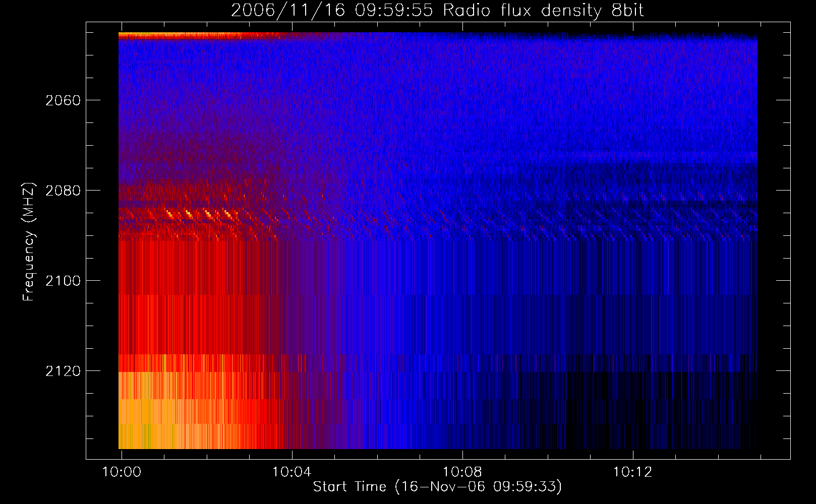Image resolution: width=816 pixels, height=504 pixels.
Task: Click the 'Start Time (16-Nov-06 09:59:33)' x-axis label
Action: [437, 487]
